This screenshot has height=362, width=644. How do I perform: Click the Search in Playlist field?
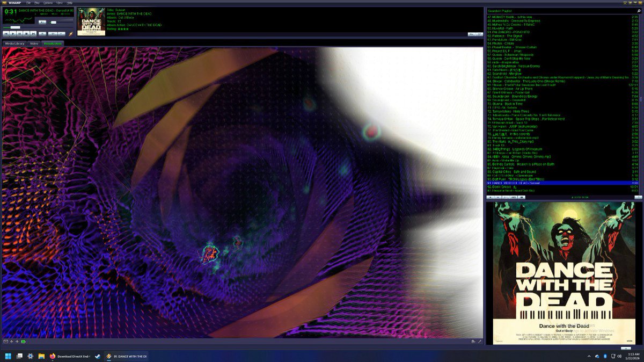pos(561,11)
